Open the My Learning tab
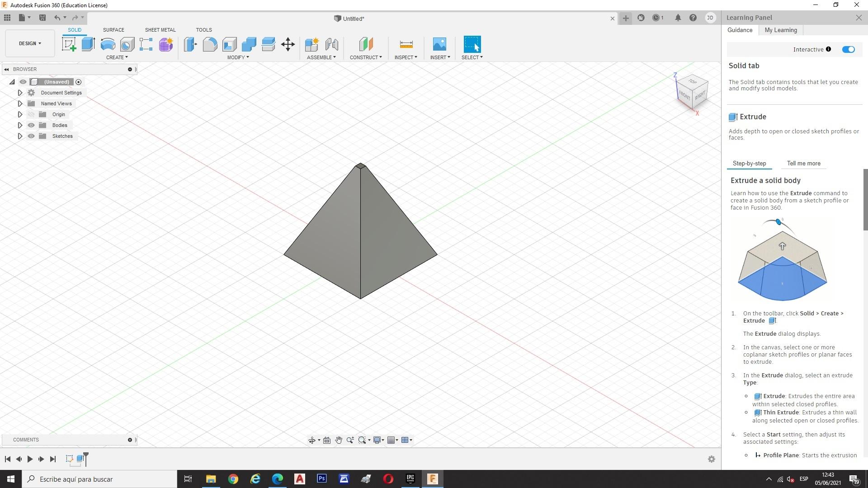 [780, 30]
